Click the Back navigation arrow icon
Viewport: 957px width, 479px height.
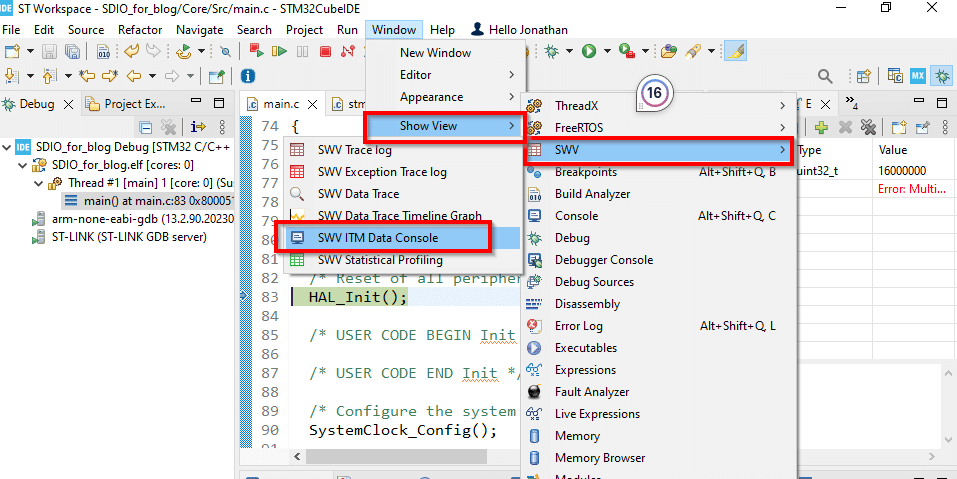pos(133,76)
